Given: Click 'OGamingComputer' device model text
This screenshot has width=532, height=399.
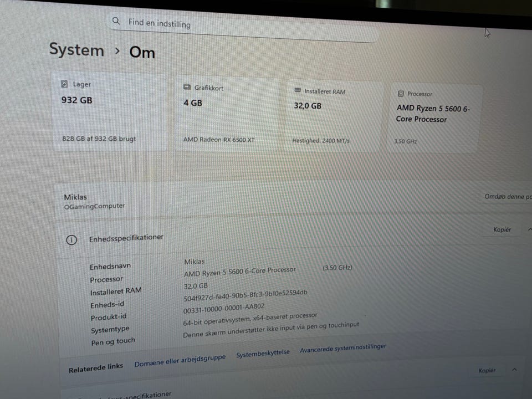Looking at the screenshot, I should tap(94, 206).
